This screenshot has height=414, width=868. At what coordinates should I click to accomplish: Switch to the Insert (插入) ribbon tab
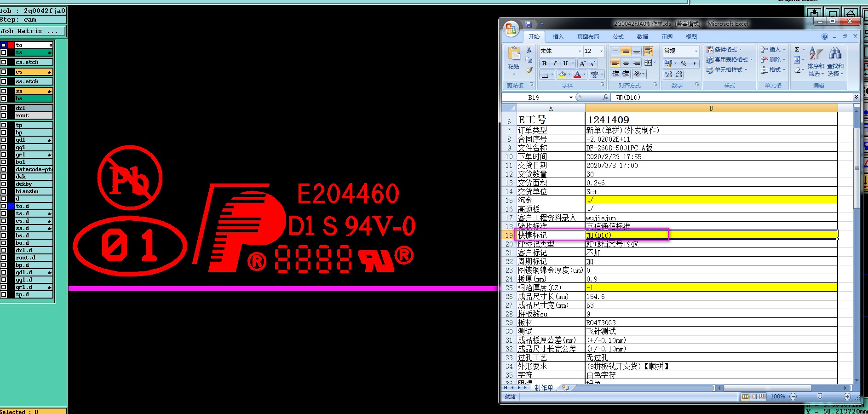tap(558, 37)
